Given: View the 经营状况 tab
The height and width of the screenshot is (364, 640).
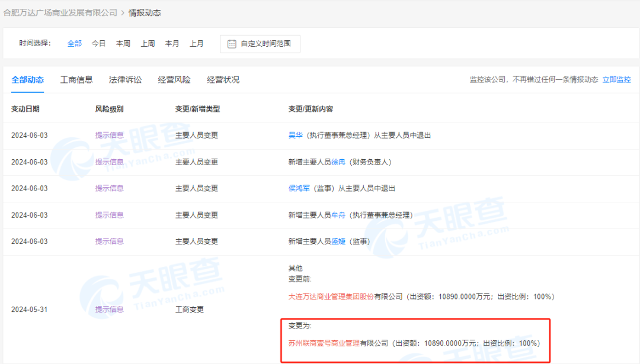Looking at the screenshot, I should coord(223,80).
